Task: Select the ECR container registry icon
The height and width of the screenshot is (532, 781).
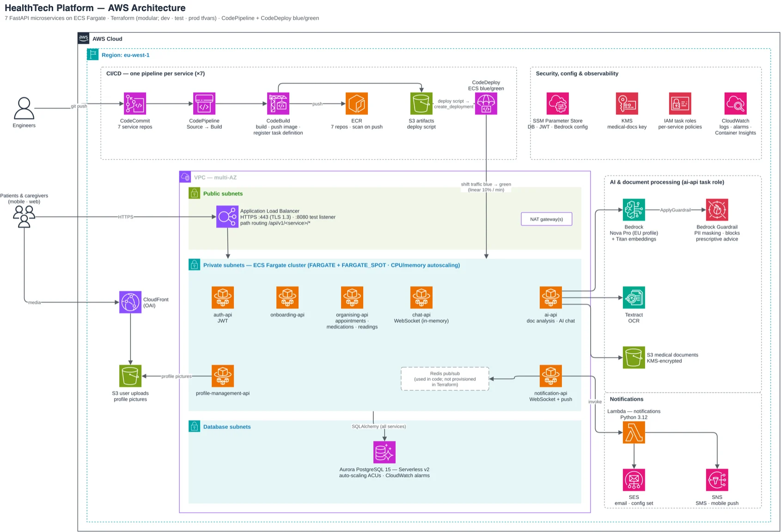Action: coord(357,104)
